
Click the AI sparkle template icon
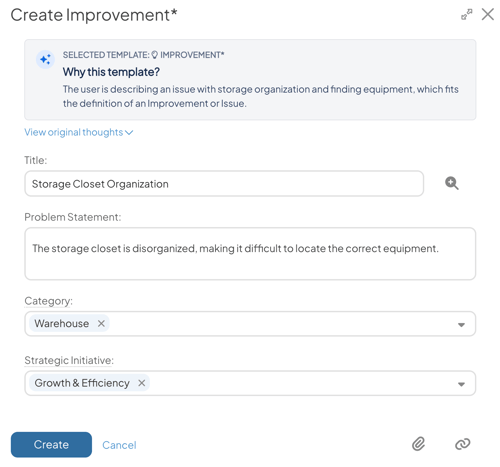[45, 60]
